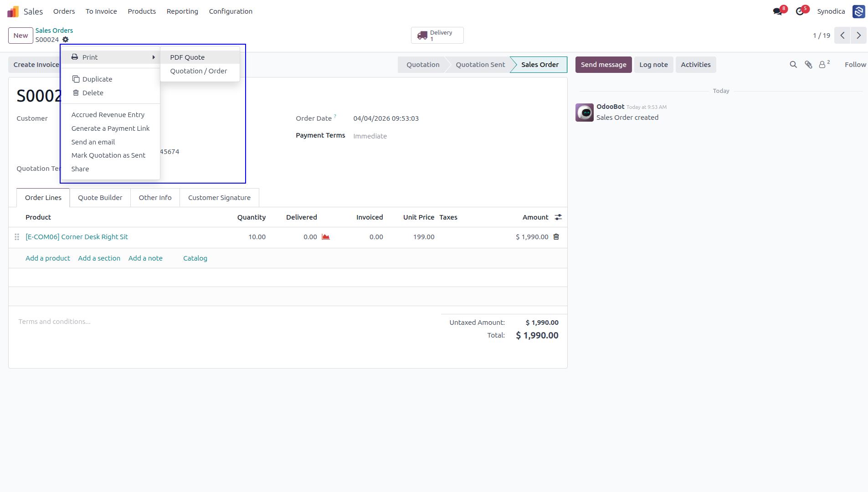Open the chatter search magnifier icon

tap(793, 65)
